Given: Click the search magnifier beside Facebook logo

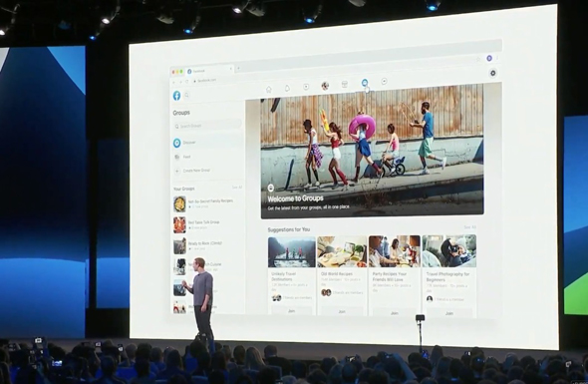Looking at the screenshot, I should 186,95.
